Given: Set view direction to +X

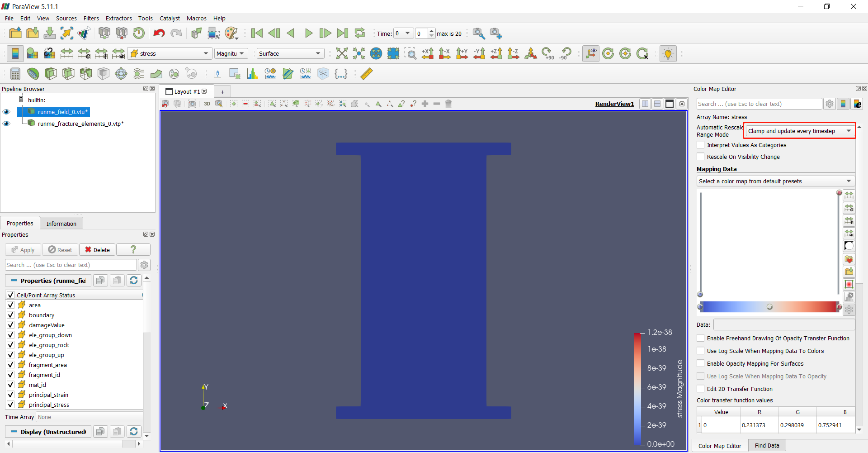Looking at the screenshot, I should pos(428,53).
